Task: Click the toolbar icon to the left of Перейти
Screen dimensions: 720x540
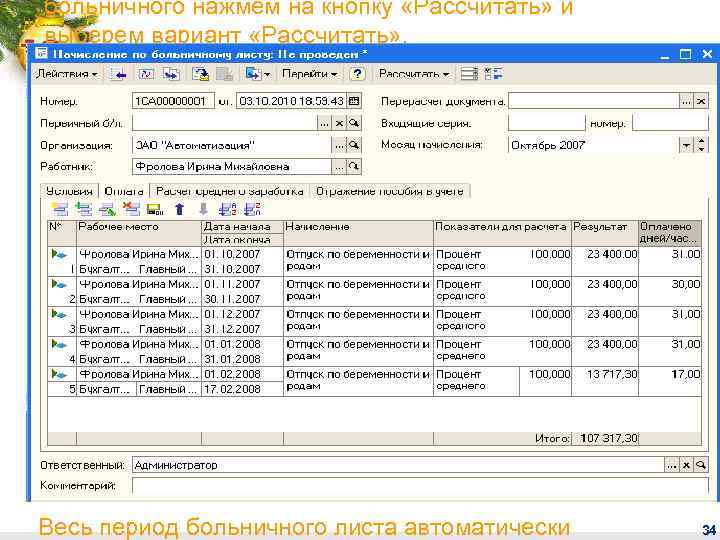Action: 258,73
